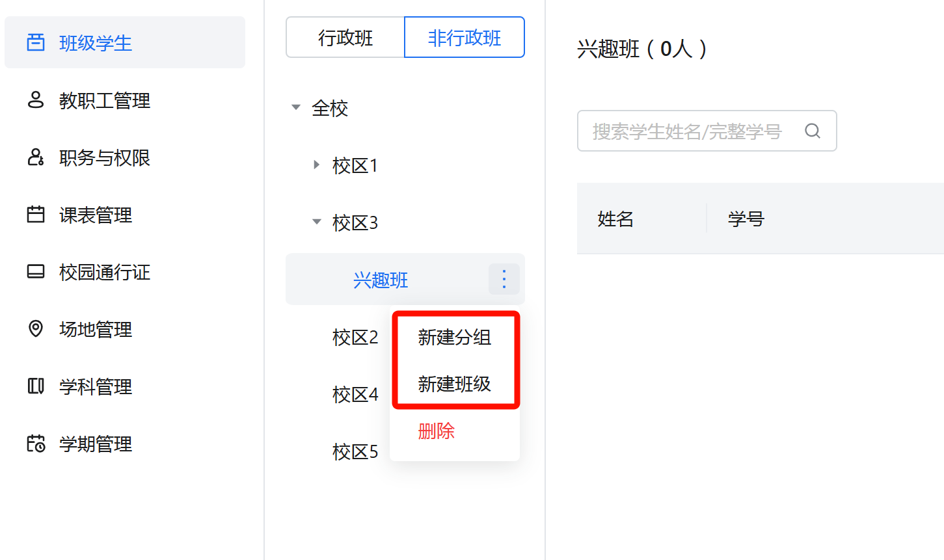Click the 学科管理 book icon
Viewport: 944px width, 560px height.
(x=36, y=386)
